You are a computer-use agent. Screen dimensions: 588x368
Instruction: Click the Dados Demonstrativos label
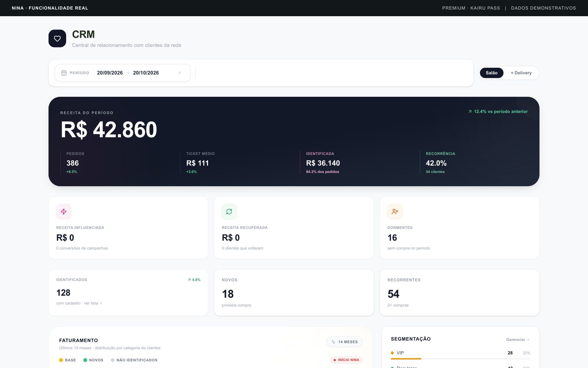pyautogui.click(x=544, y=8)
